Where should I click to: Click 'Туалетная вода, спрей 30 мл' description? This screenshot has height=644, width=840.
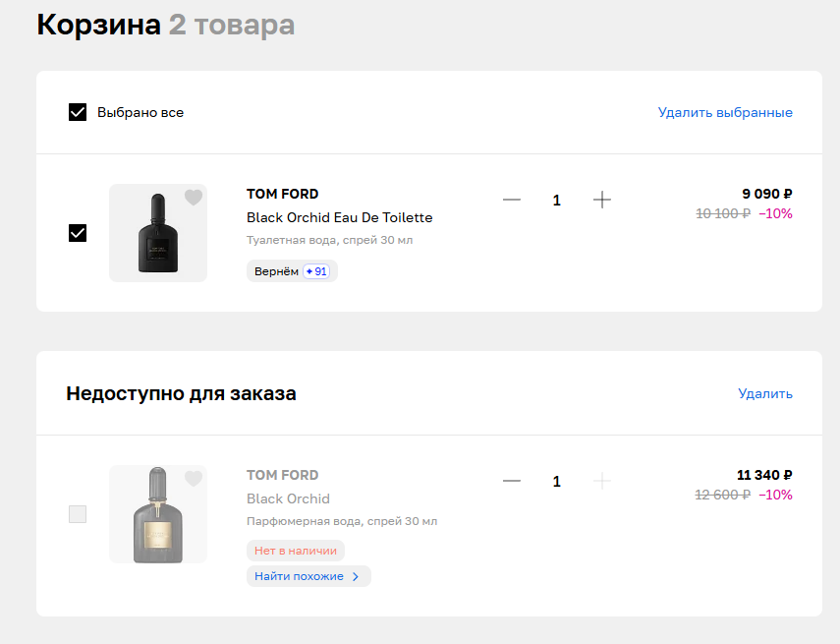(329, 240)
